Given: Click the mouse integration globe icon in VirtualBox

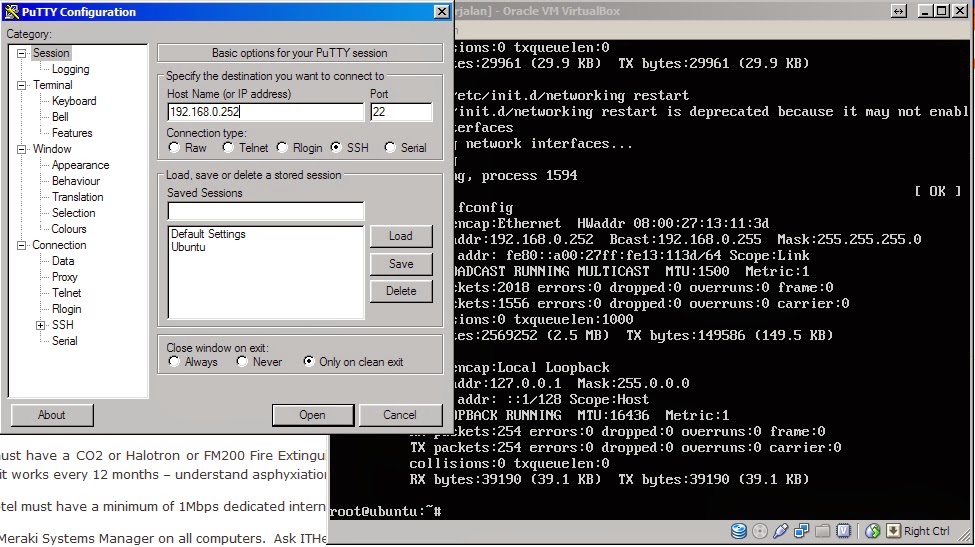Looking at the screenshot, I should point(872,531).
